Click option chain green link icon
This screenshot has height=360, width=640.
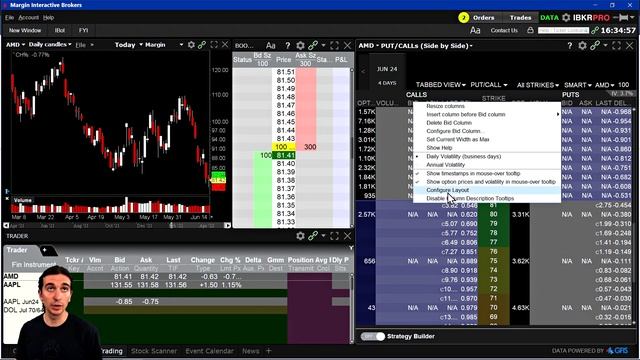(x=595, y=46)
